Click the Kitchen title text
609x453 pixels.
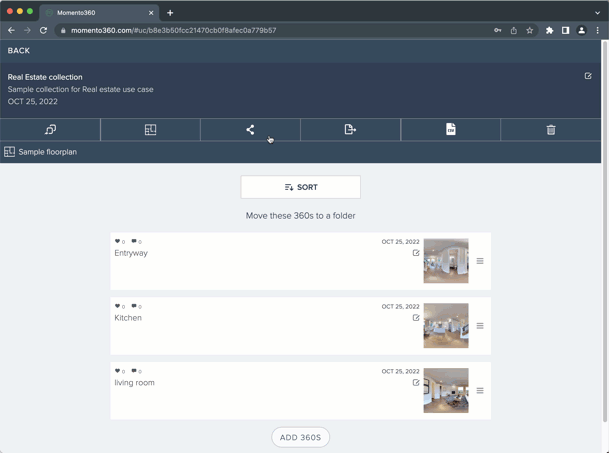(x=128, y=318)
